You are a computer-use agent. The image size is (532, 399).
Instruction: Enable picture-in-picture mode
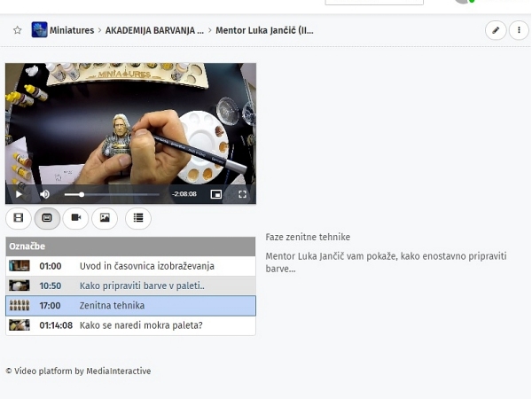[x=216, y=194]
